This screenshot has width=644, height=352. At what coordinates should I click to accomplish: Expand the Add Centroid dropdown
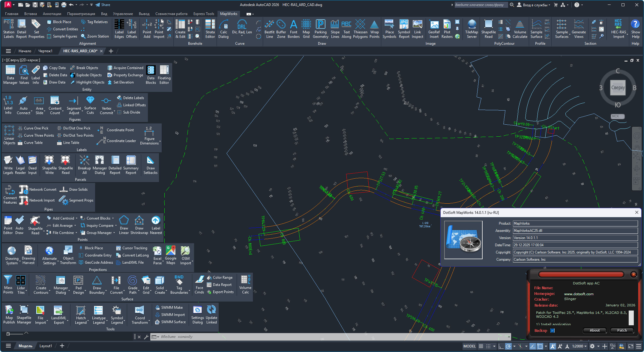(76, 218)
